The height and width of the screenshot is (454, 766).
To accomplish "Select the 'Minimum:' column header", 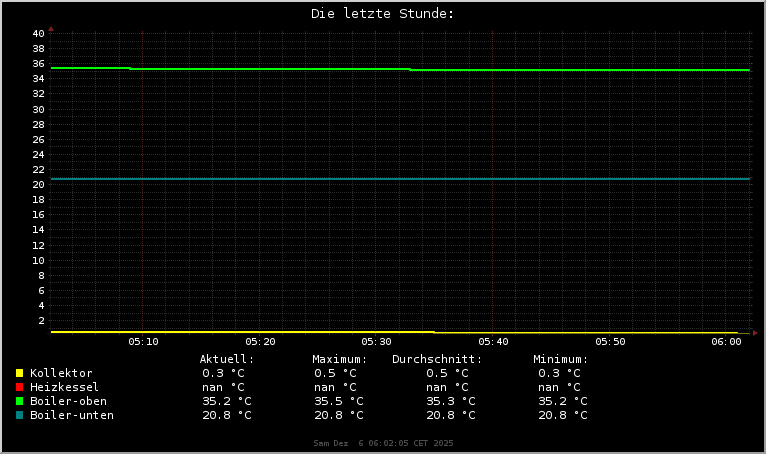I will click(560, 359).
